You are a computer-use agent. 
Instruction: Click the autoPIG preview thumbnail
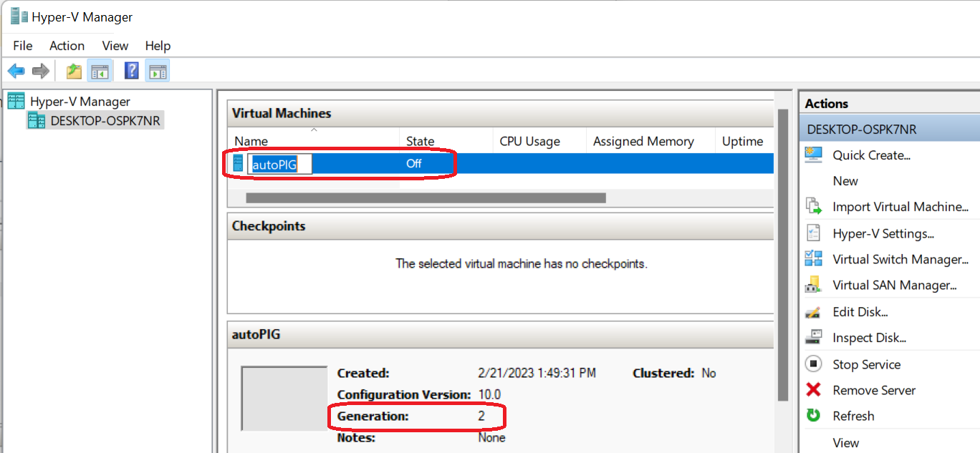click(284, 399)
